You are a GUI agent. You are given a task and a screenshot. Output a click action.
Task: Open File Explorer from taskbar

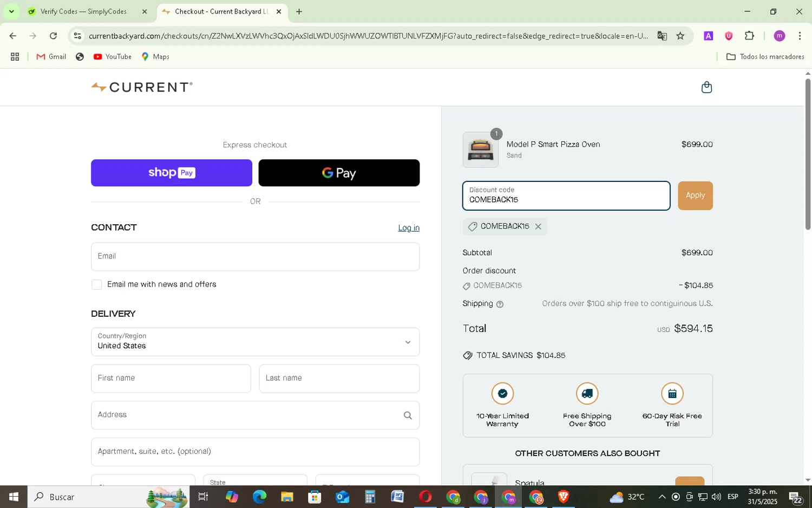point(287,497)
